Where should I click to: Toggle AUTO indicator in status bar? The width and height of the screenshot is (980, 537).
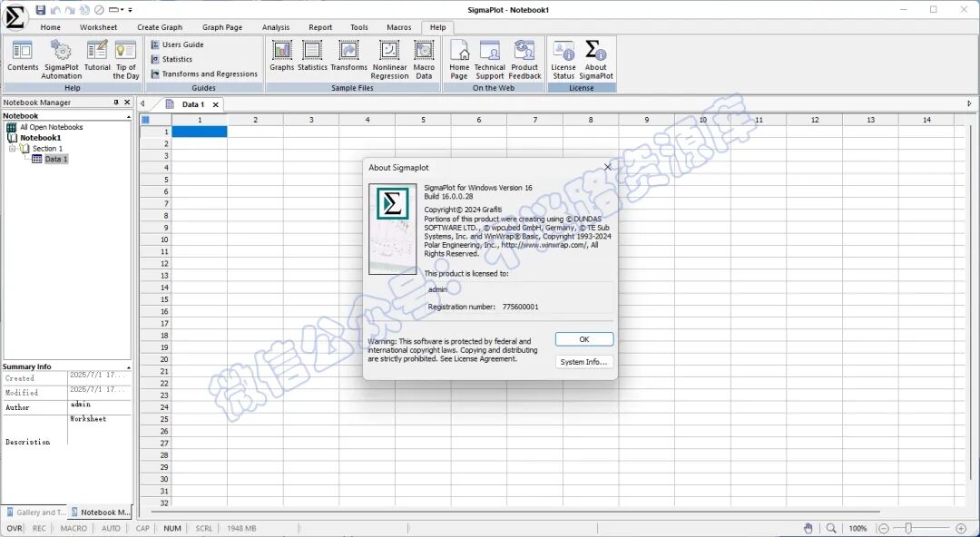pyautogui.click(x=111, y=528)
